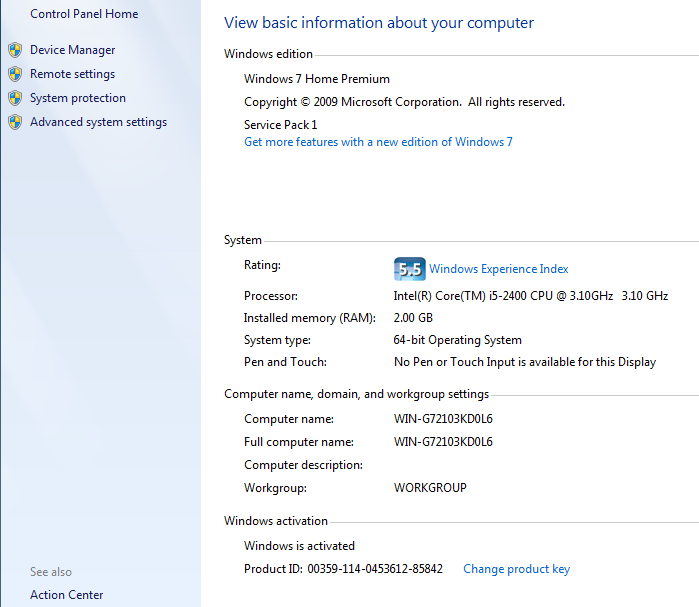Click the Service Pack 1 text
The image size is (699, 607).
click(x=281, y=125)
